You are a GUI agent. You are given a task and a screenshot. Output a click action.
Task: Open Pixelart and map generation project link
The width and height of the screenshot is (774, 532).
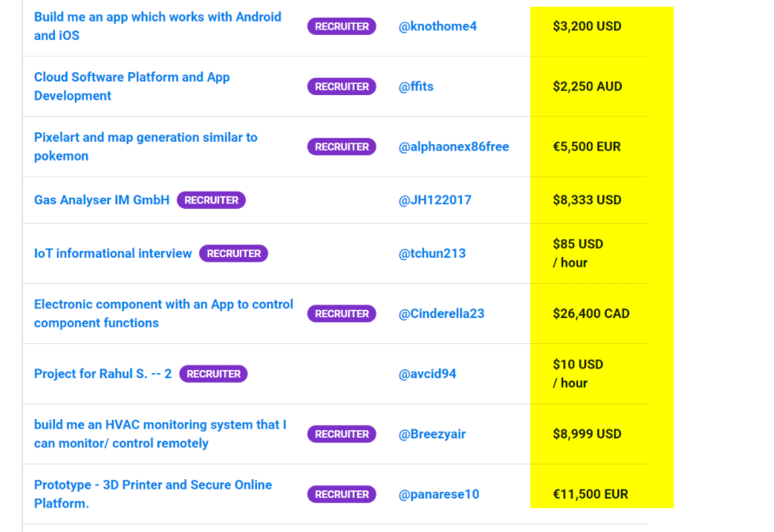(x=146, y=146)
